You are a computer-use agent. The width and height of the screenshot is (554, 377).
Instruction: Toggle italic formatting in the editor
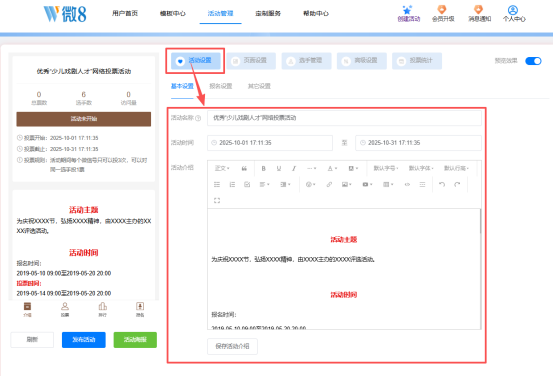pyautogui.click(x=294, y=169)
